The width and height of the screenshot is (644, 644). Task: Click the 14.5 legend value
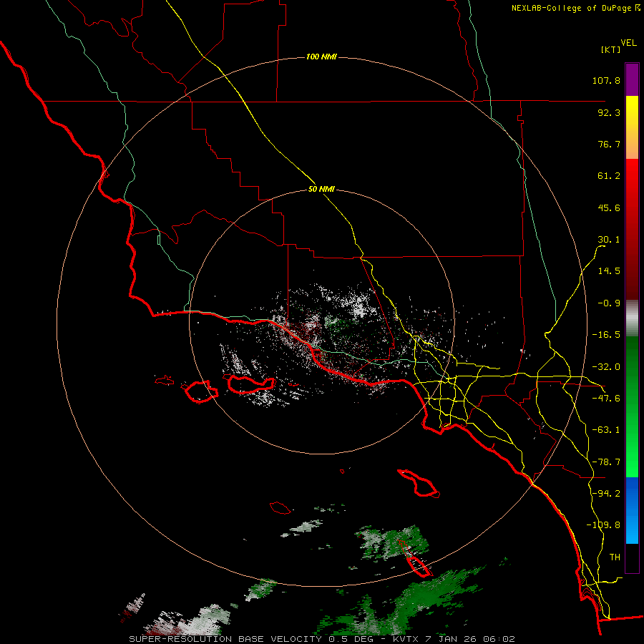click(609, 271)
